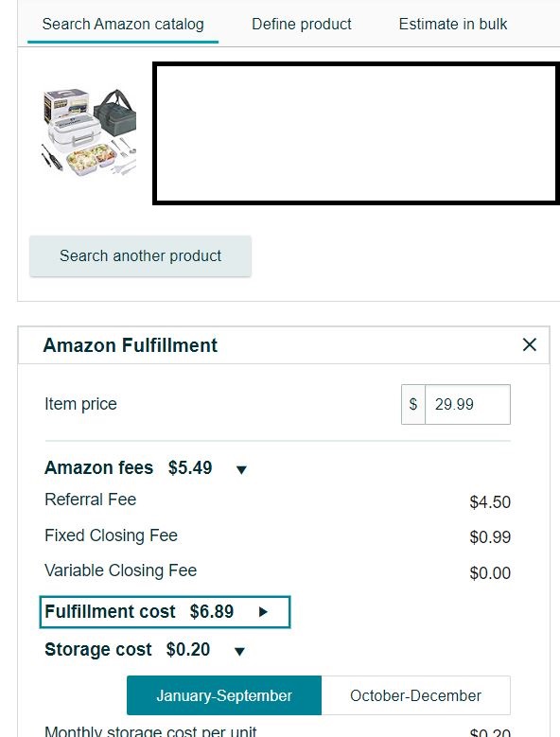Click the item price input field
The image size is (560, 737).
467,404
